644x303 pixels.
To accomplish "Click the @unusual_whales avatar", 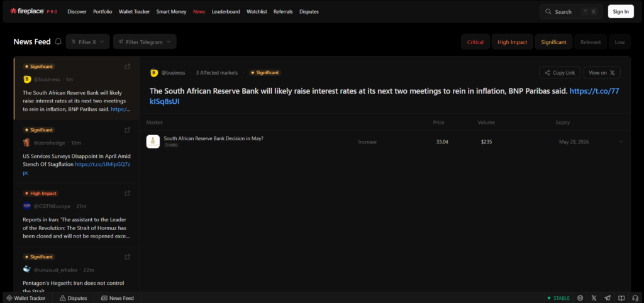I will point(27,270).
